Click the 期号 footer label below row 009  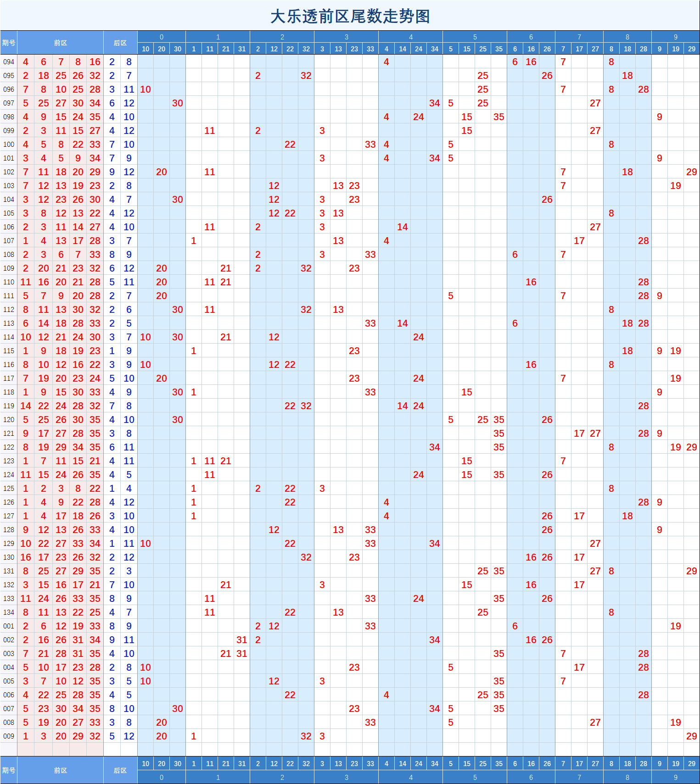pos(9,770)
